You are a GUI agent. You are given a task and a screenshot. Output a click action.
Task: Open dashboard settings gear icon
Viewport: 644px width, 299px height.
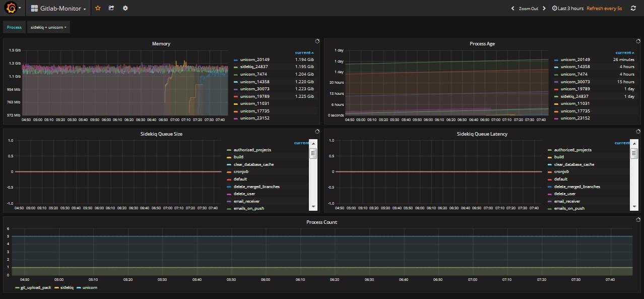(125, 8)
